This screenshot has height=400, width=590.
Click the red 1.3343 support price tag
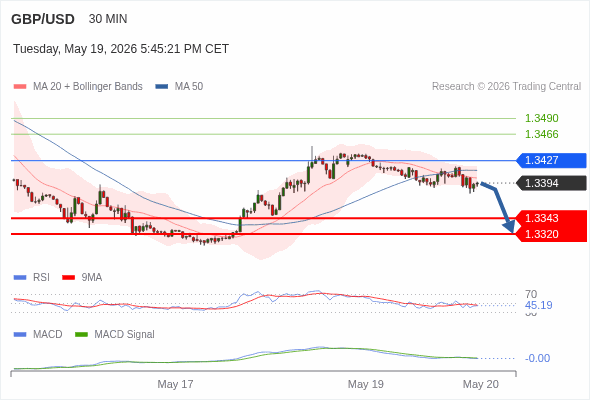click(x=551, y=218)
